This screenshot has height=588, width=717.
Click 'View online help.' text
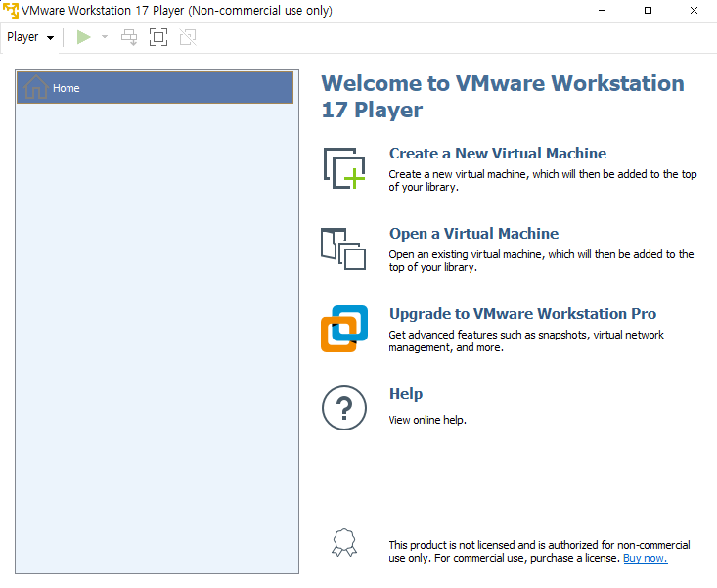[427, 420]
